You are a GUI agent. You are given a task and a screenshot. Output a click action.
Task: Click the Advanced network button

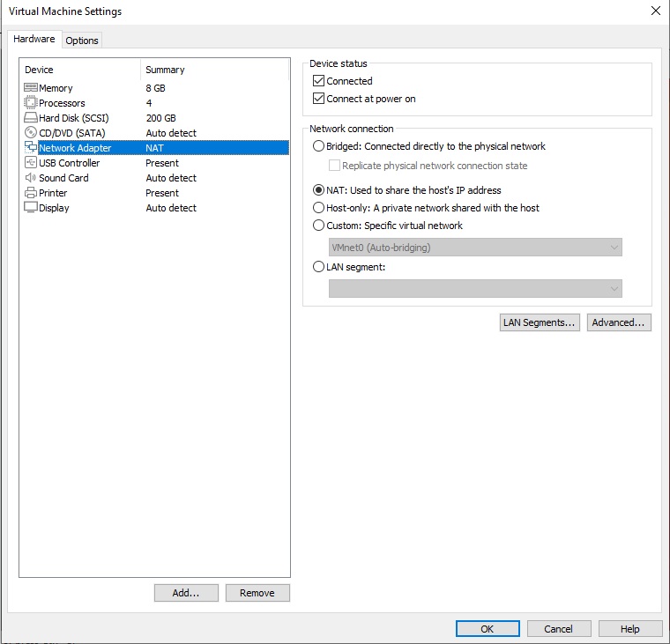click(x=619, y=322)
